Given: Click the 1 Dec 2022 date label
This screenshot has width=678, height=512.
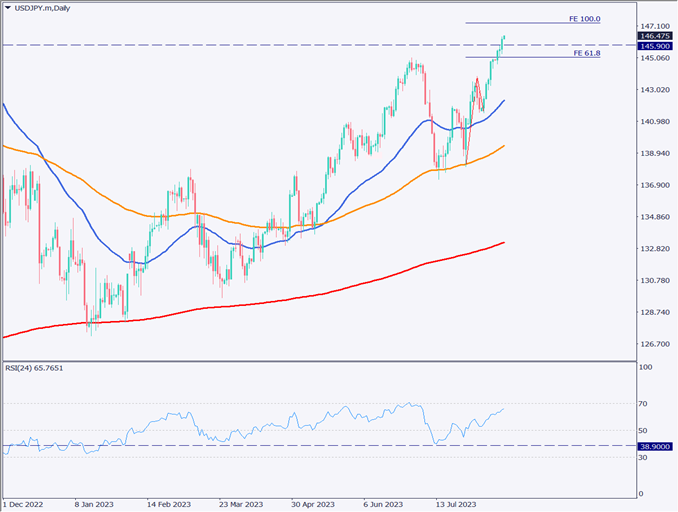Looking at the screenshot, I should [x=24, y=505].
